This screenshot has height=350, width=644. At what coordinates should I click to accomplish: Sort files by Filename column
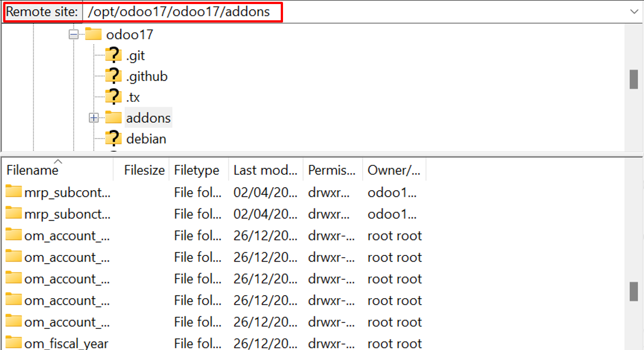[32, 170]
